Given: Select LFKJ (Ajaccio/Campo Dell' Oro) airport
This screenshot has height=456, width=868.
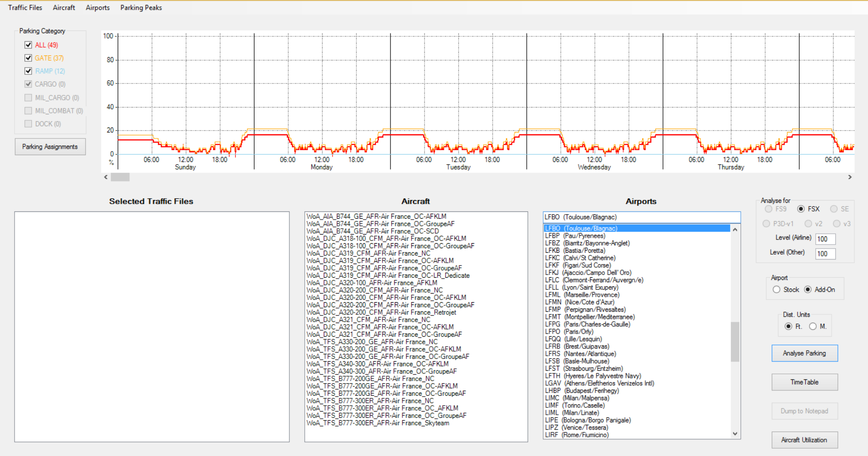Looking at the screenshot, I should (637, 273).
